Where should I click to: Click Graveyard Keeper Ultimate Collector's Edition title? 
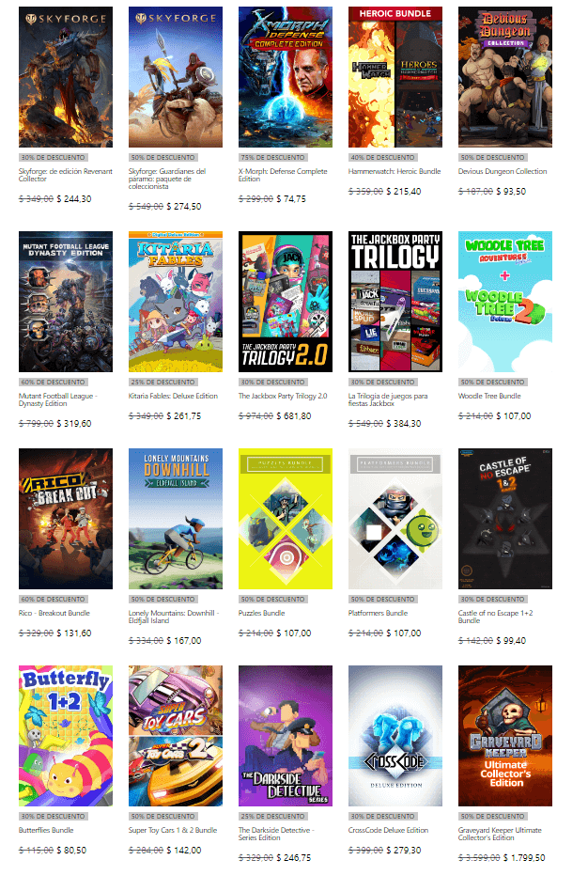(500, 834)
